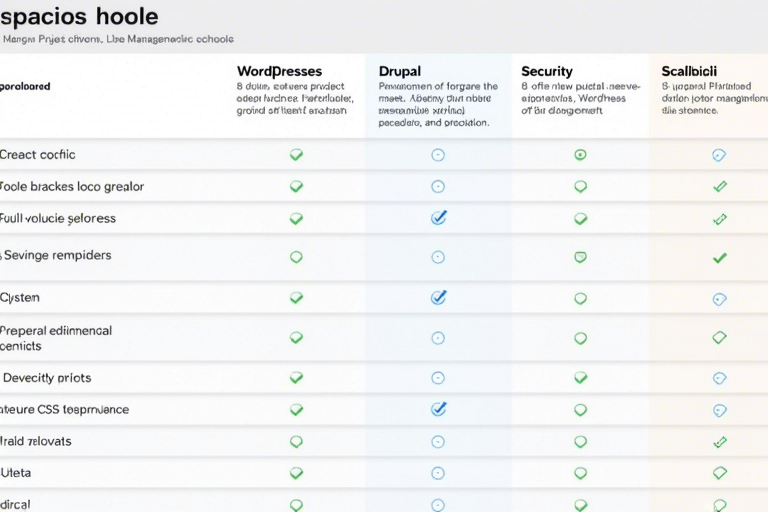The image size is (768, 512).
Task: Open the Security column header
Action: tap(547, 72)
